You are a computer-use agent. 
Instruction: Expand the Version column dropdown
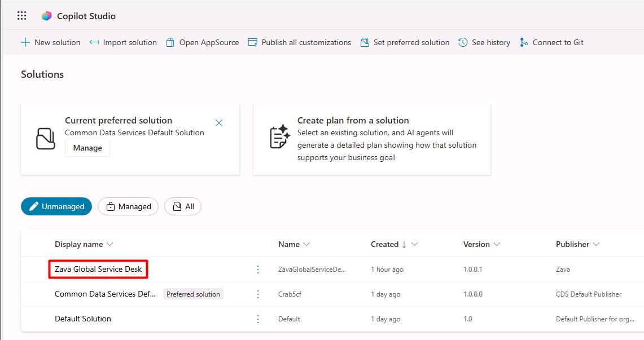(497, 244)
